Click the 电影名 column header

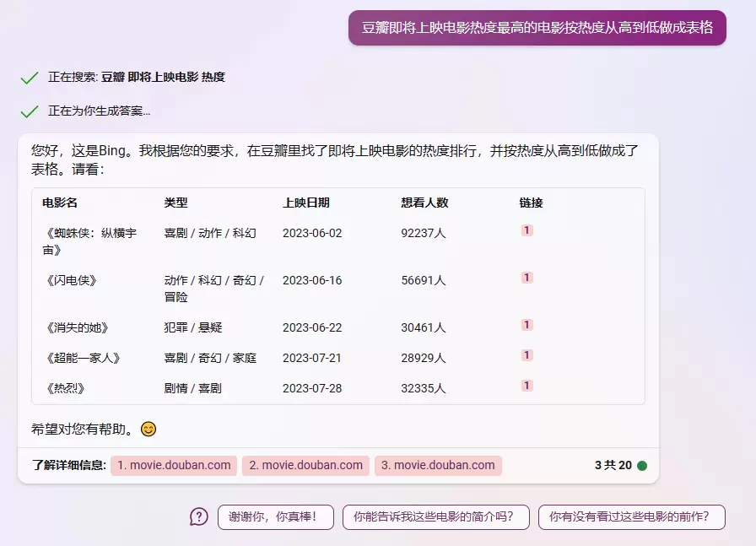tap(60, 203)
